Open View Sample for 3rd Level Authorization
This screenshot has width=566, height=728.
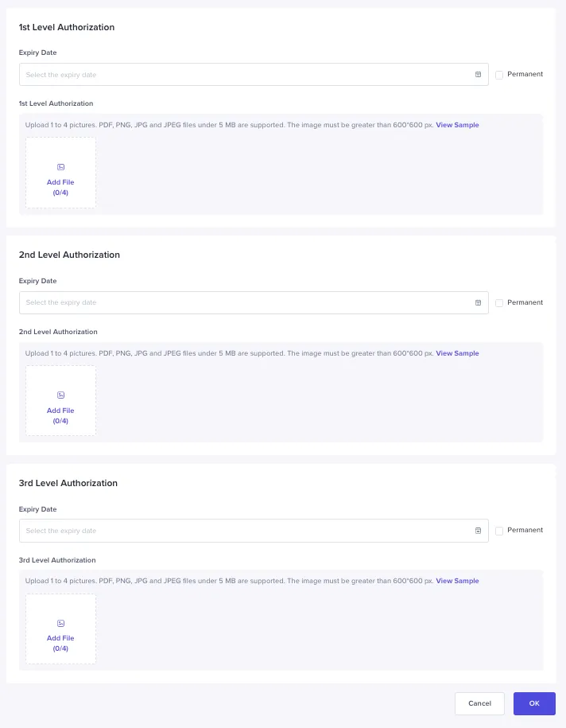(x=457, y=580)
